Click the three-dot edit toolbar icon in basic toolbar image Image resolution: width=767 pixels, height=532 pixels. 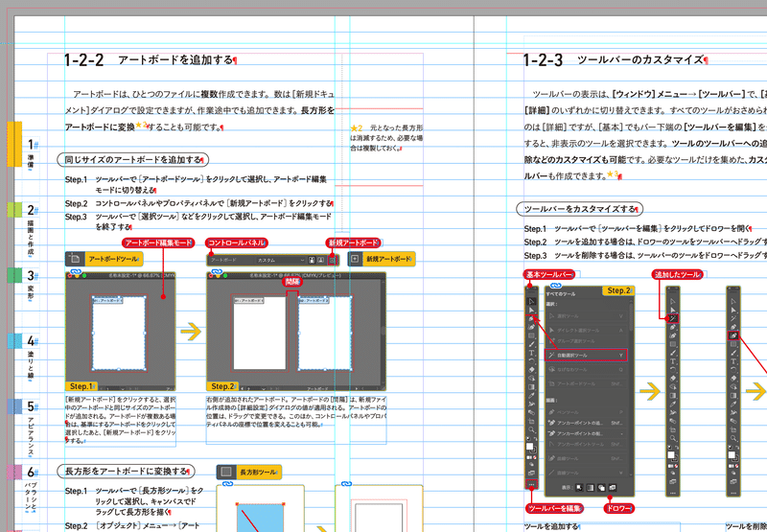click(x=531, y=485)
